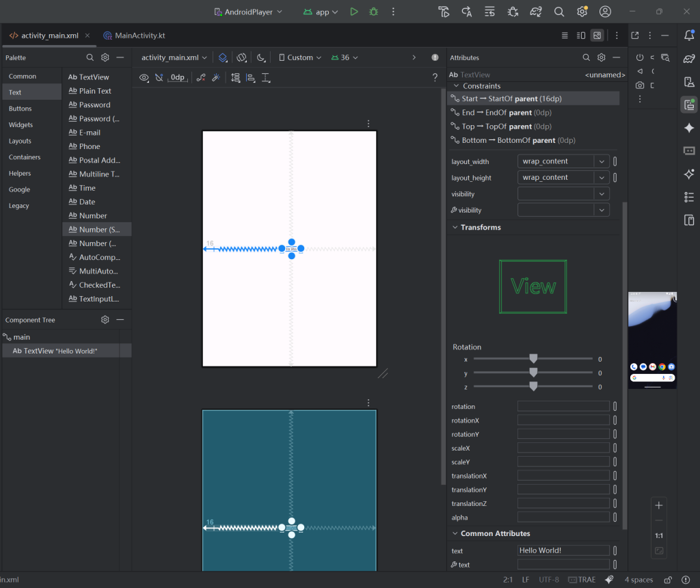The width and height of the screenshot is (700, 588).
Task: Toggle autoconnect to parent
Action: click(x=159, y=78)
